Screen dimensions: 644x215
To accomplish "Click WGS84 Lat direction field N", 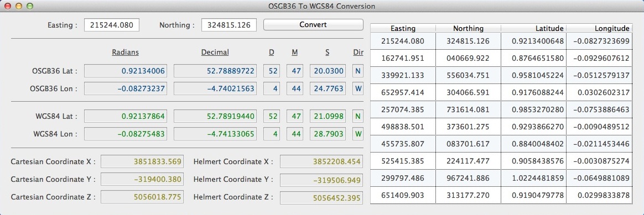I will [358, 116].
